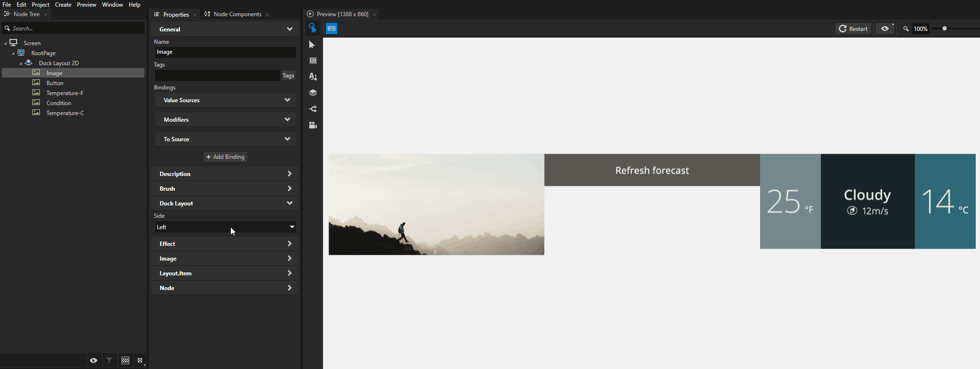Click the Dock Layout 2D node icon

coord(29,63)
